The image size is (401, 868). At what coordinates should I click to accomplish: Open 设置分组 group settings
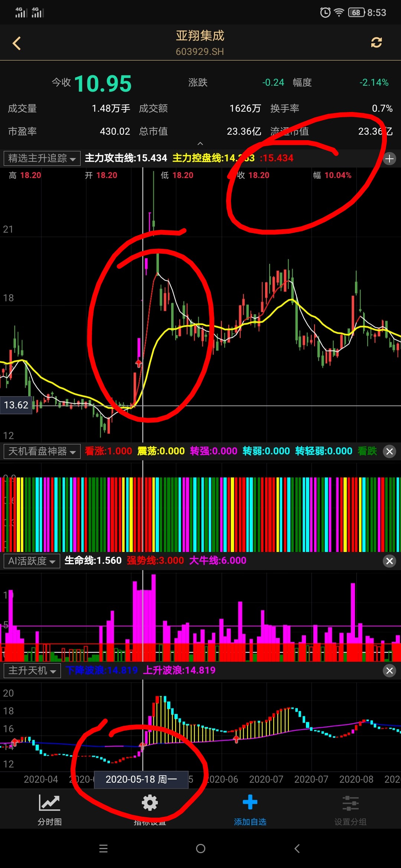[350, 809]
